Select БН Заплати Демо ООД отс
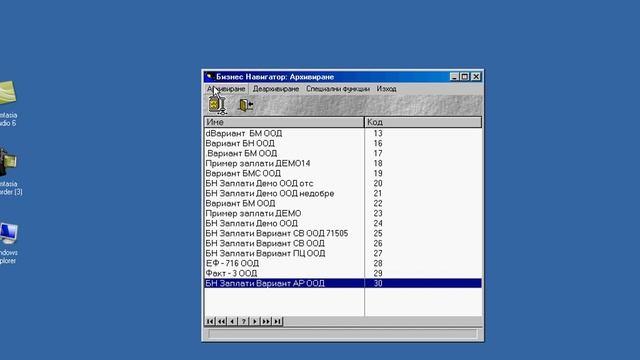The image size is (640, 360). coord(343,183)
